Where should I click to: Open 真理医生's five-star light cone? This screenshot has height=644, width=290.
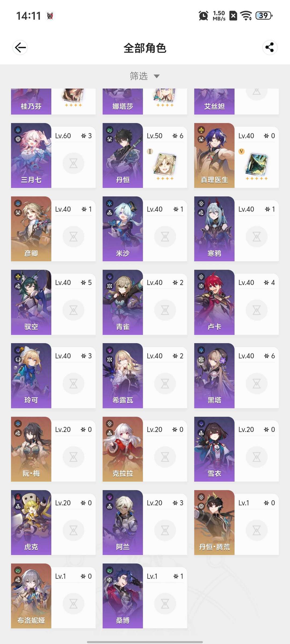point(256,164)
